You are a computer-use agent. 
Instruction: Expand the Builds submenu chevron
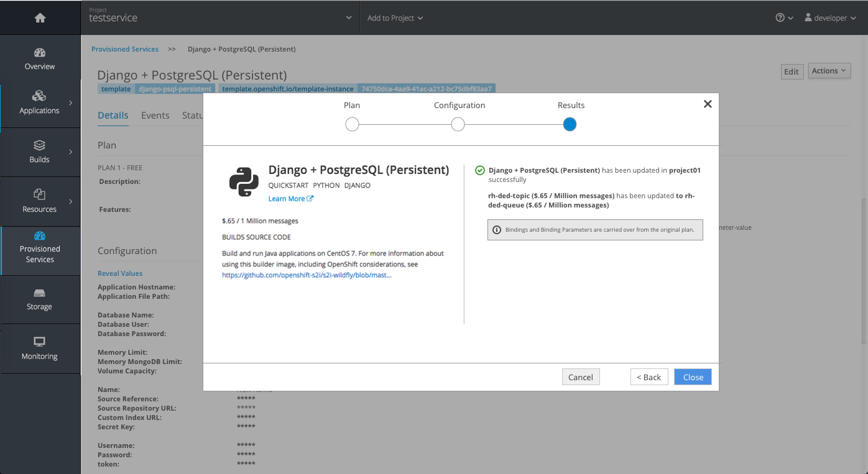tap(71, 152)
